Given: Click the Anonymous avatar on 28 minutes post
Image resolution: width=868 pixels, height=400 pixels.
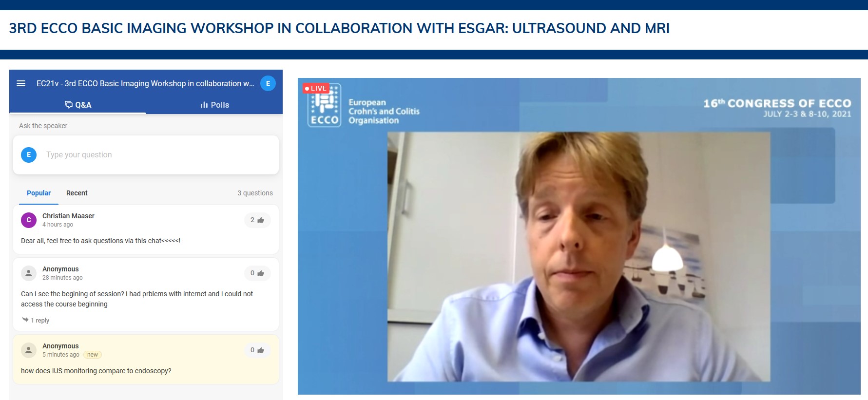Looking at the screenshot, I should tap(29, 273).
